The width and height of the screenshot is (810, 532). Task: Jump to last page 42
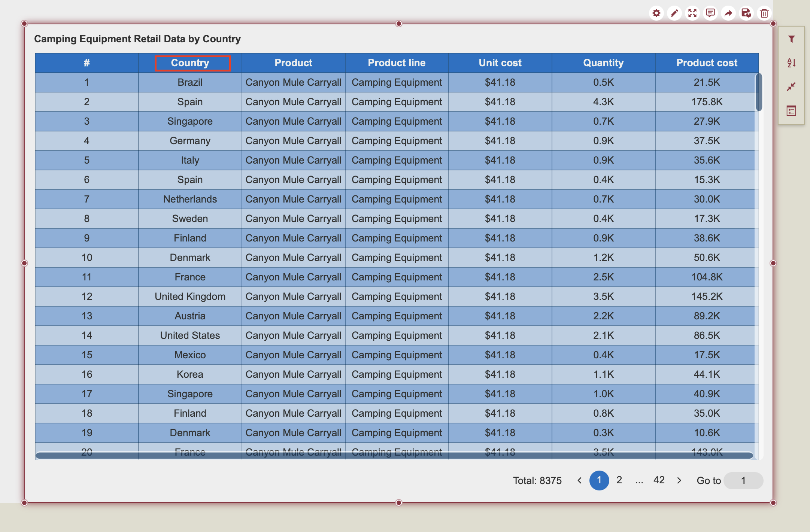pos(659,480)
